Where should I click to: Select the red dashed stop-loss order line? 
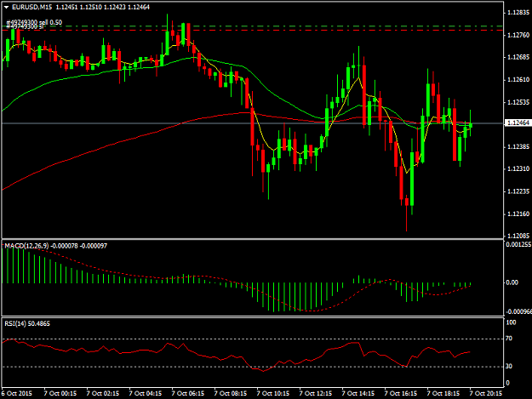(253, 30)
